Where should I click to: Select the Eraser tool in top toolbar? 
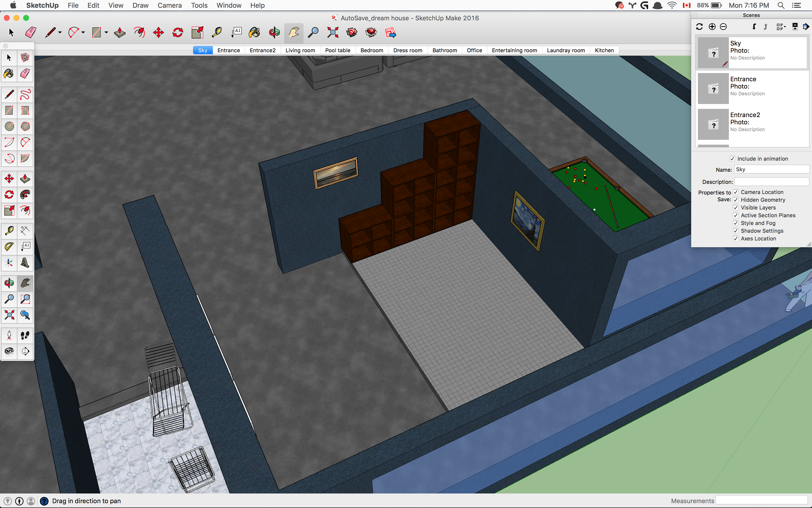click(x=30, y=33)
